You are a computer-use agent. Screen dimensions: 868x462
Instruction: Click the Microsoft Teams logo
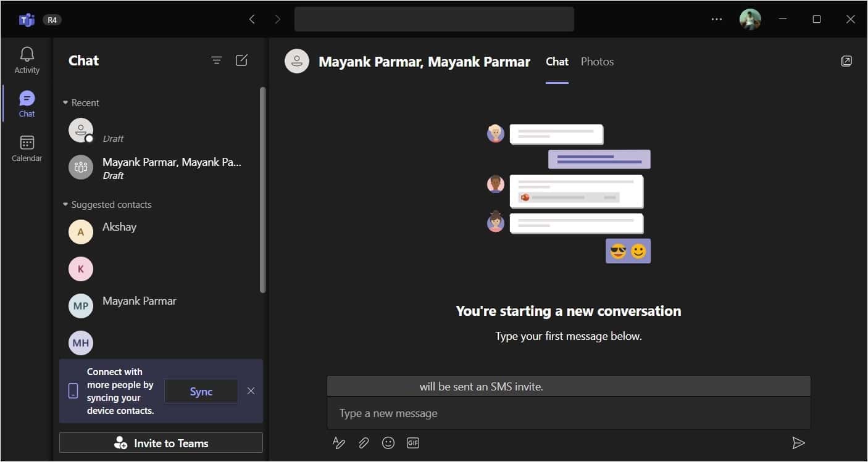[27, 20]
